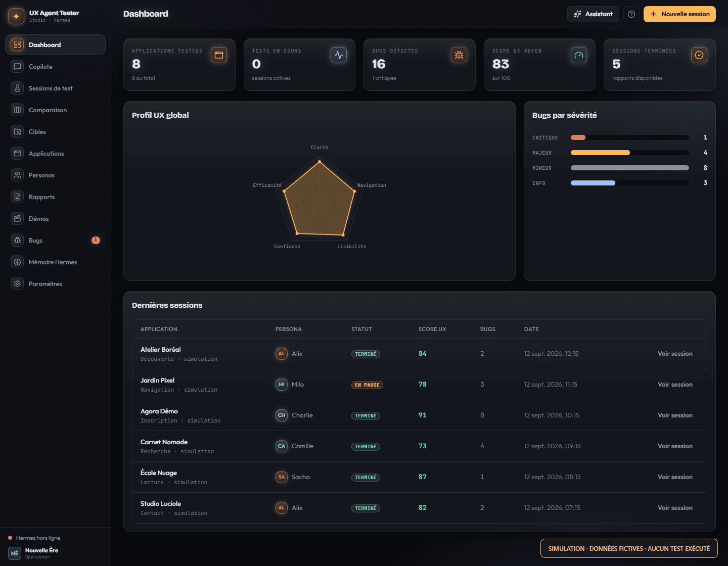Image resolution: width=728 pixels, height=566 pixels.
Task: View session for Atelier Boréal
Action: pos(675,354)
